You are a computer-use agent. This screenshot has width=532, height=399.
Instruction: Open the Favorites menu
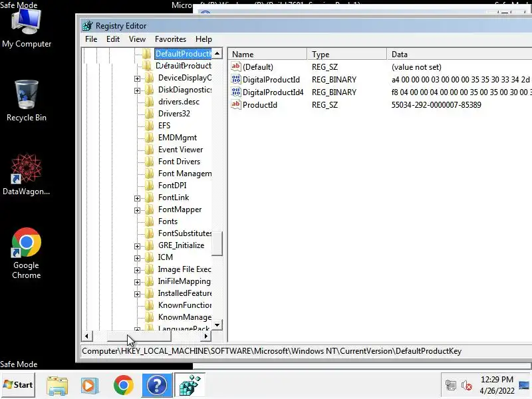(170, 39)
